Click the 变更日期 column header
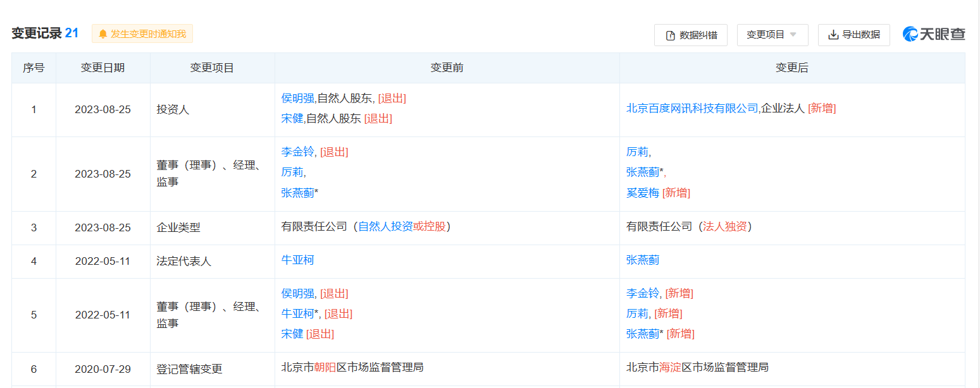 (x=102, y=68)
